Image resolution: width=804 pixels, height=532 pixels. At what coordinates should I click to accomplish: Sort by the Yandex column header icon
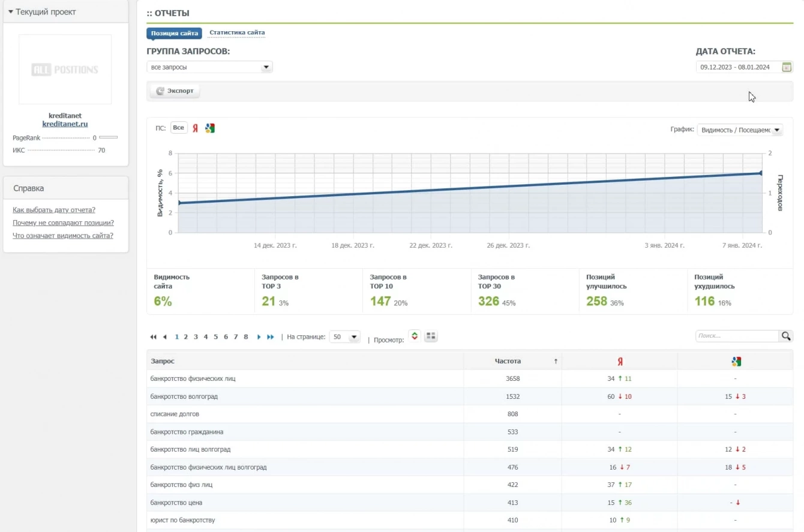pyautogui.click(x=620, y=361)
